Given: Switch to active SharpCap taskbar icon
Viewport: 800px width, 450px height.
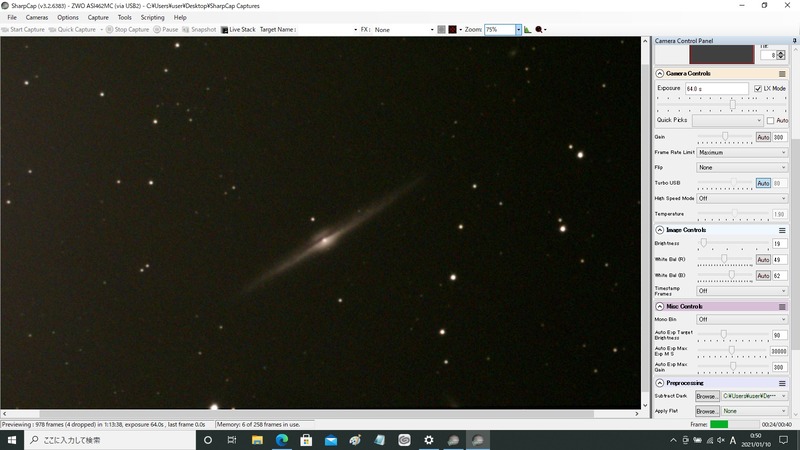Looking at the screenshot, I should [x=478, y=440].
